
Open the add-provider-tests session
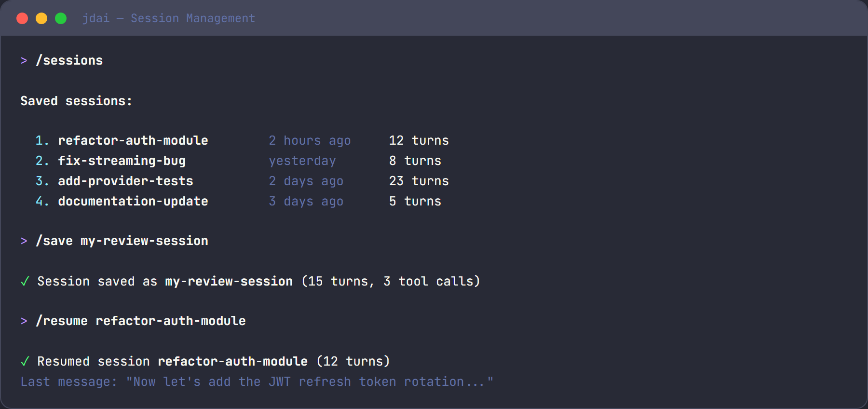125,181
